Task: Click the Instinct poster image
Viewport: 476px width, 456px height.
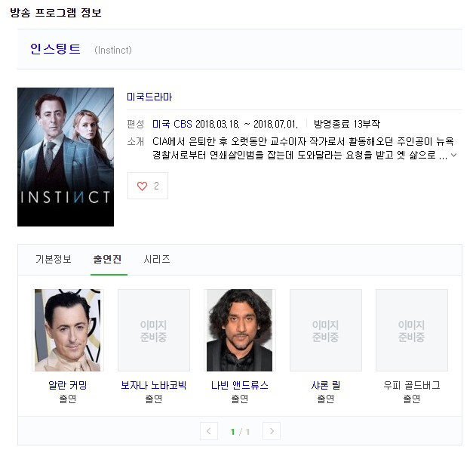Action: pyautogui.click(x=66, y=157)
